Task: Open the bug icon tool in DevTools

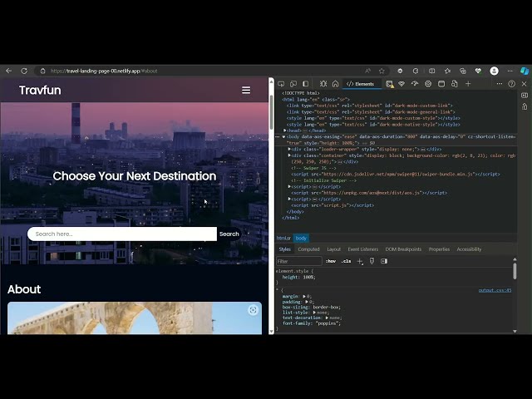Action: [x=323, y=84]
